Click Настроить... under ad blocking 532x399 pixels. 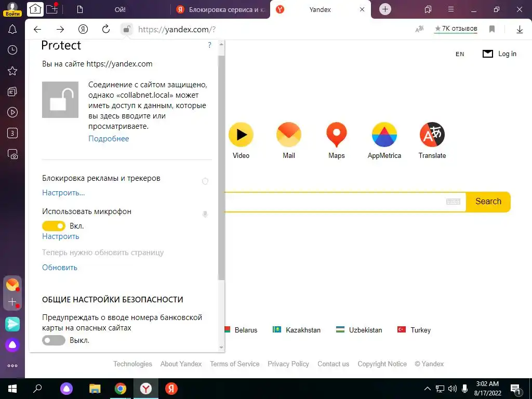(63, 193)
